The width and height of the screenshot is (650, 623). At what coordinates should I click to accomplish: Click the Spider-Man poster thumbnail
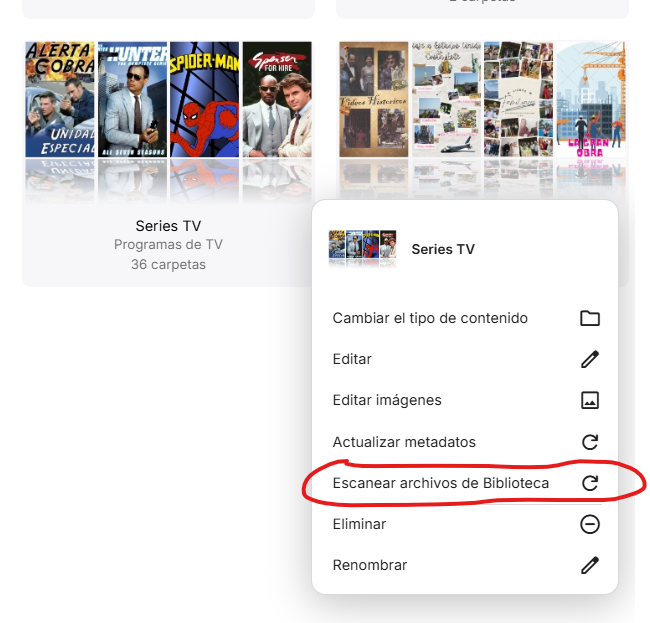tap(204, 99)
